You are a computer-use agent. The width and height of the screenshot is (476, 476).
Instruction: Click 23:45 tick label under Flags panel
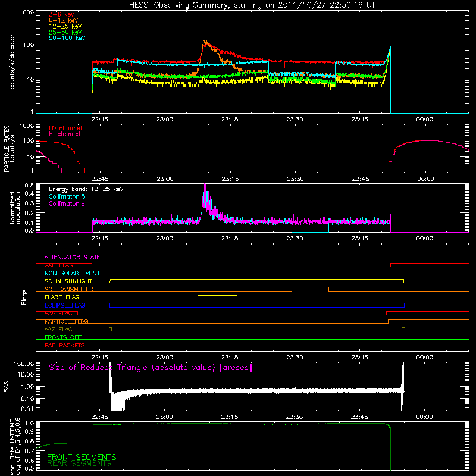pyautogui.click(x=360, y=358)
